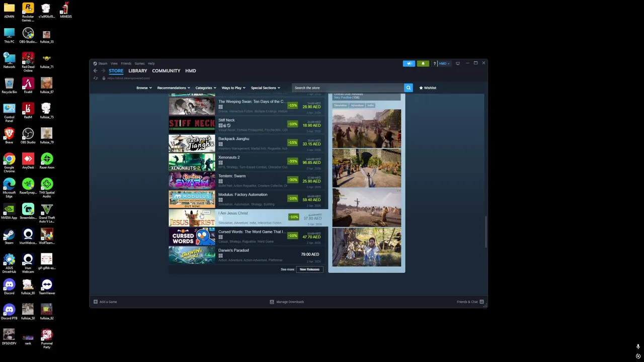Select the Pummel Party desktop icon
The image size is (644, 362).
[47, 339]
